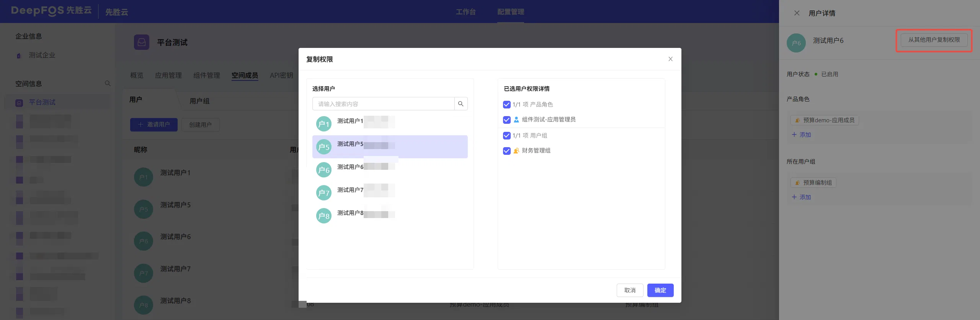Click the 确定 button to confirm
This screenshot has height=320, width=980.
coord(660,290)
